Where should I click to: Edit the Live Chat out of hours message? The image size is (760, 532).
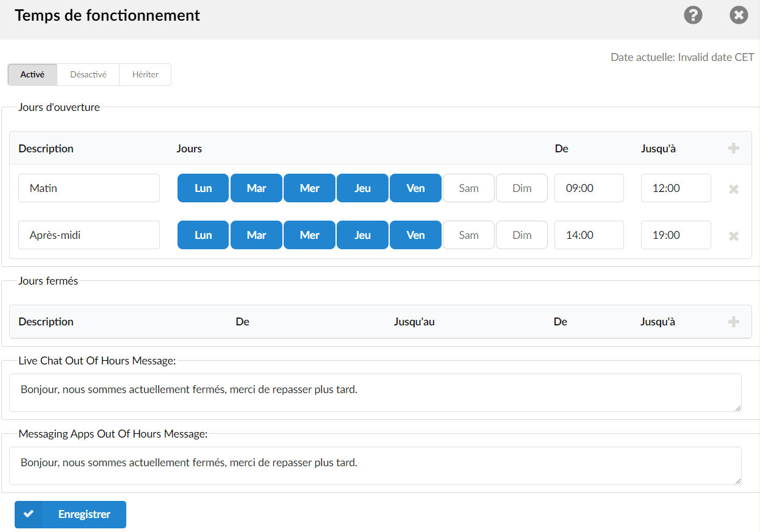click(375, 392)
